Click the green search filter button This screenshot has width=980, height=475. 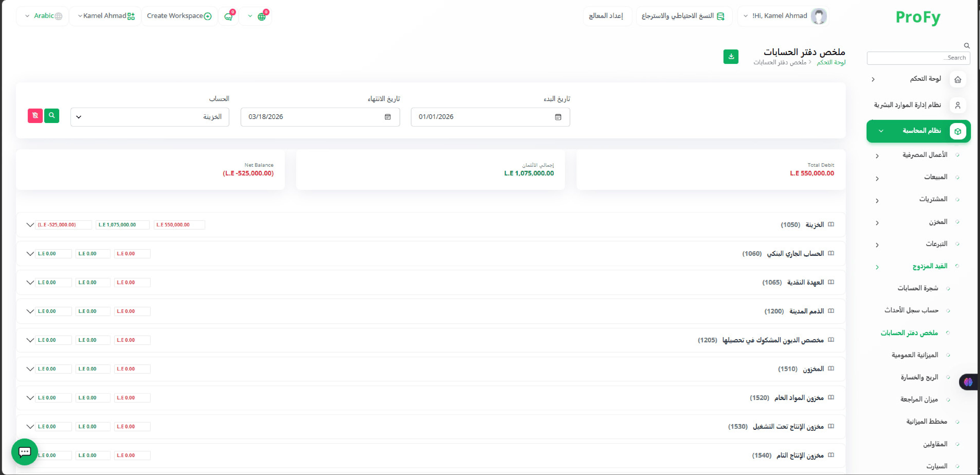pos(52,115)
